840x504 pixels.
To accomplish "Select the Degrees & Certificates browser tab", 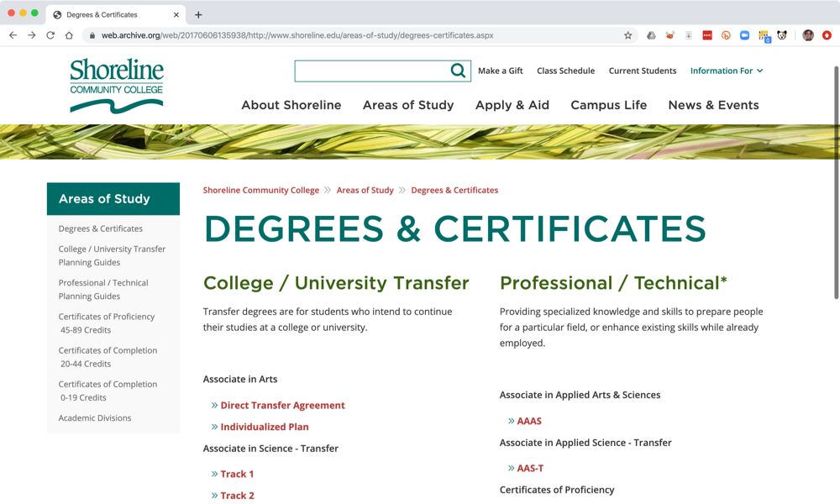I will point(115,15).
